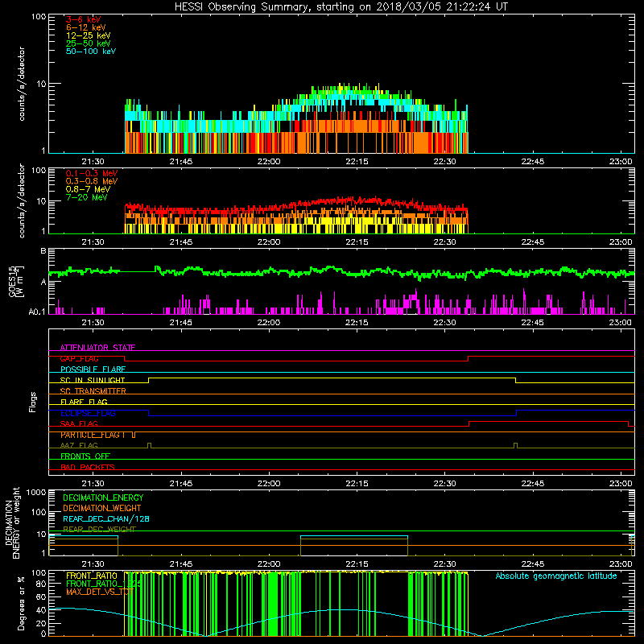This screenshot has height=644, width=644.
Task: Select the SC_IN_SUNLIGHT flag label
Action: tap(93, 380)
